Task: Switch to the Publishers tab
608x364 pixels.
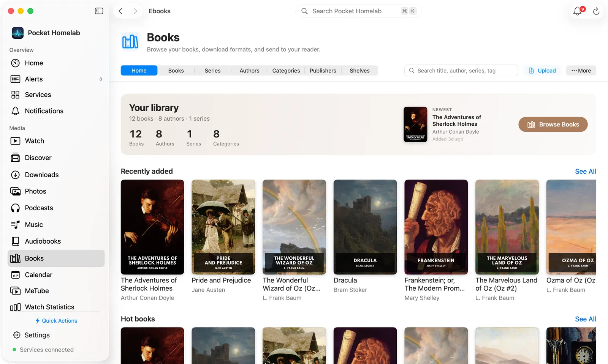Action: (323, 71)
